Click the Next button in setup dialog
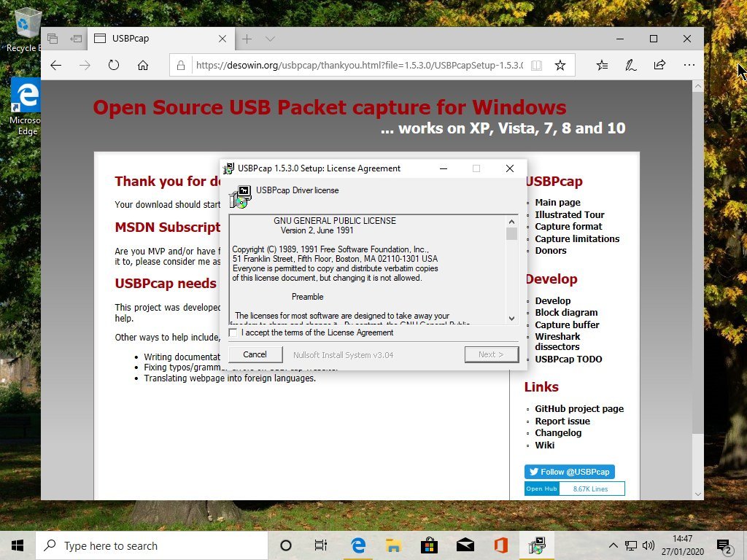The width and height of the screenshot is (747, 560). point(491,354)
